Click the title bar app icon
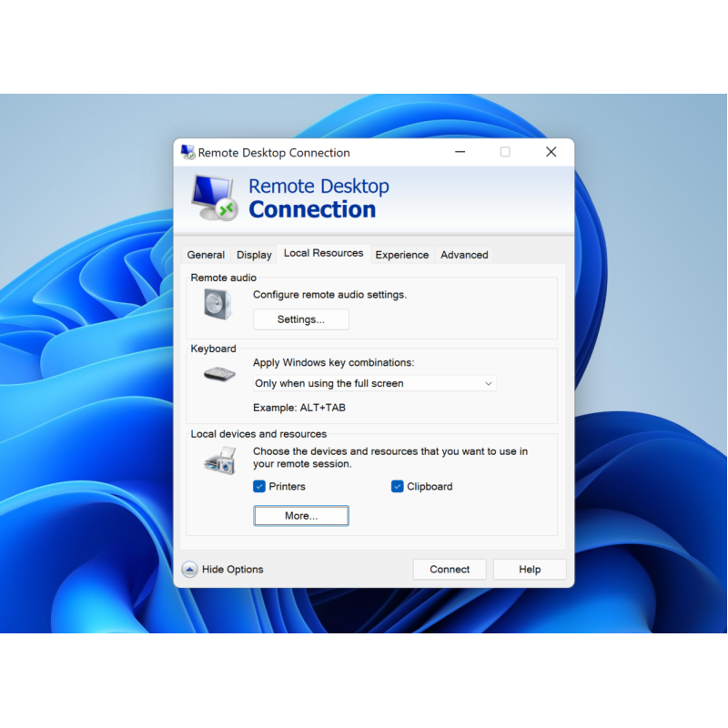728x728 pixels. coord(187,152)
